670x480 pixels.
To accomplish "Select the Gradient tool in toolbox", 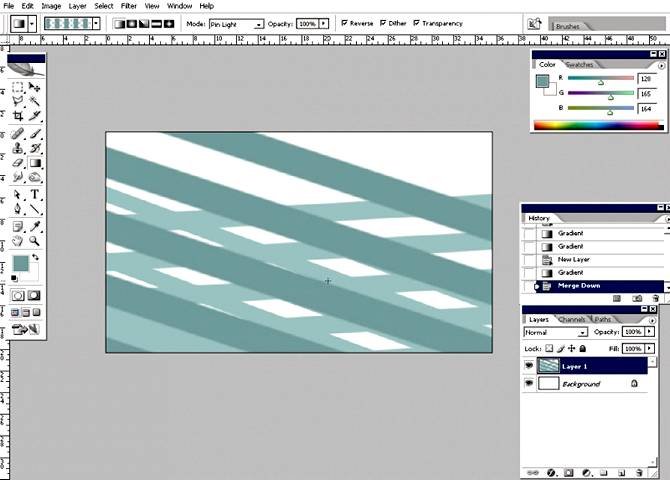I will click(36, 162).
